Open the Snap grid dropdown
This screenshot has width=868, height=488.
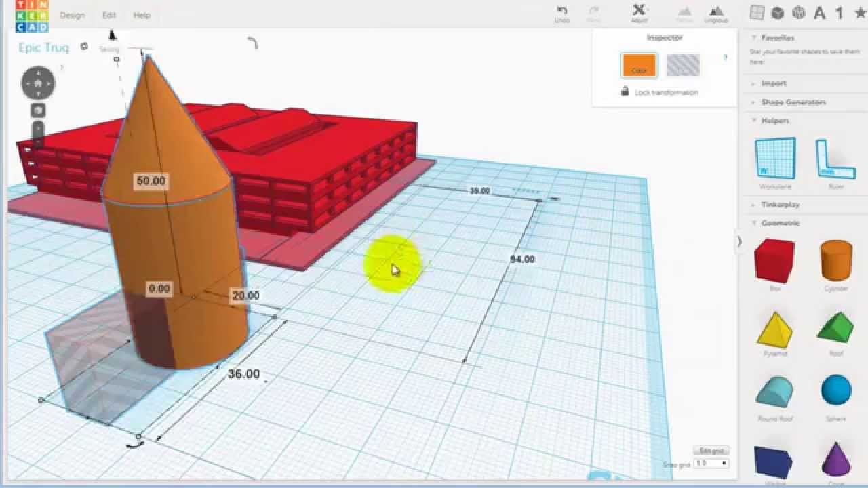(711, 464)
